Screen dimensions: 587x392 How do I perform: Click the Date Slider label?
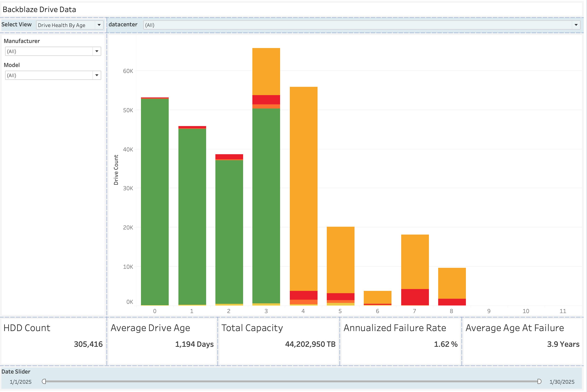16,371
